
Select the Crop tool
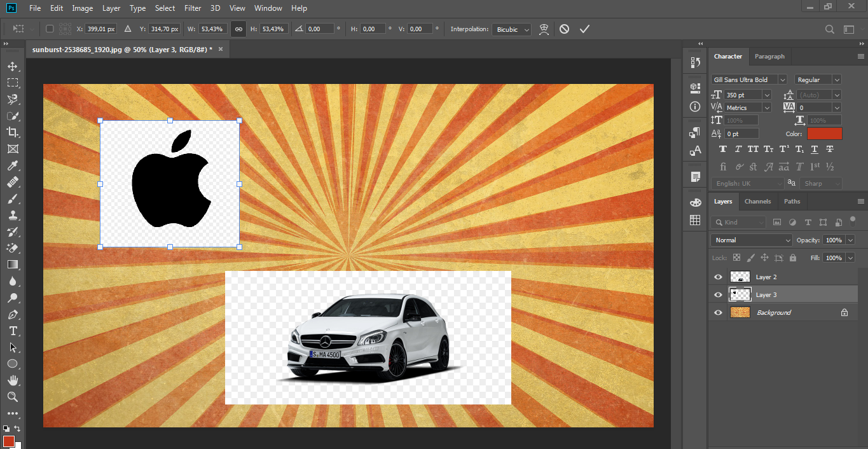(12, 132)
